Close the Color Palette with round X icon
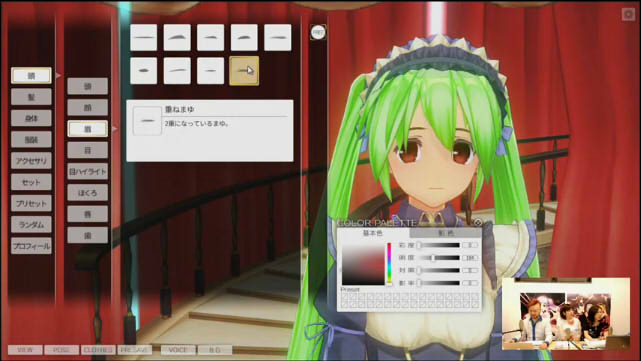 click(477, 222)
